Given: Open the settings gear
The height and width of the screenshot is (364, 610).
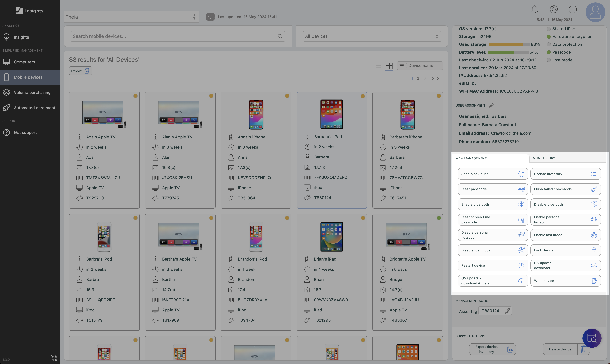Looking at the screenshot, I should 553,9.
